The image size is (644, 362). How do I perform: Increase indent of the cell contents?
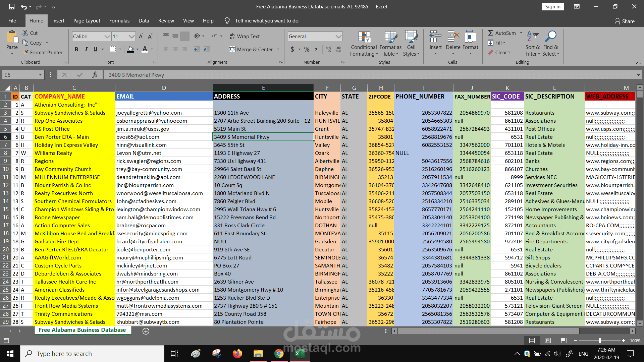click(x=207, y=49)
